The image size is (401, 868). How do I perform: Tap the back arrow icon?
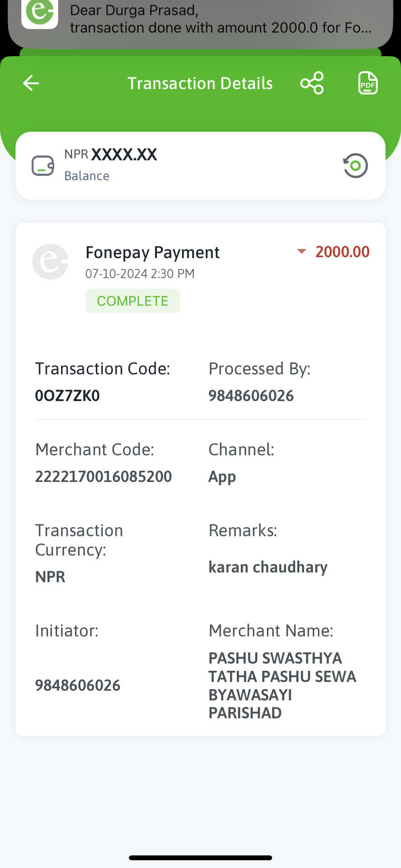pyautogui.click(x=31, y=83)
